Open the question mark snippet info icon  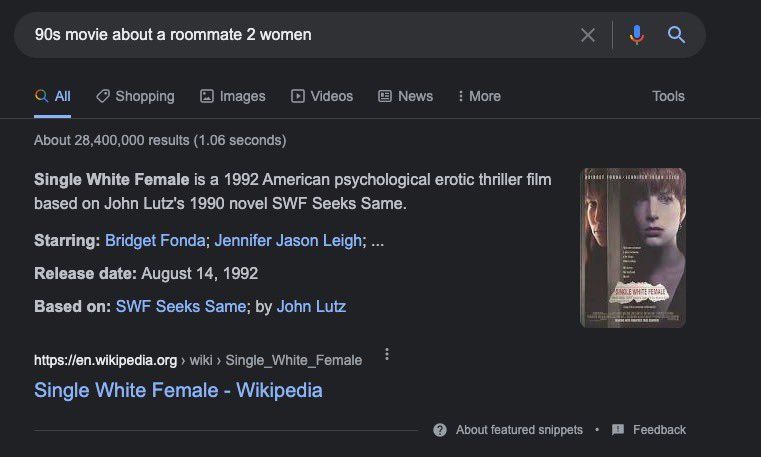440,430
